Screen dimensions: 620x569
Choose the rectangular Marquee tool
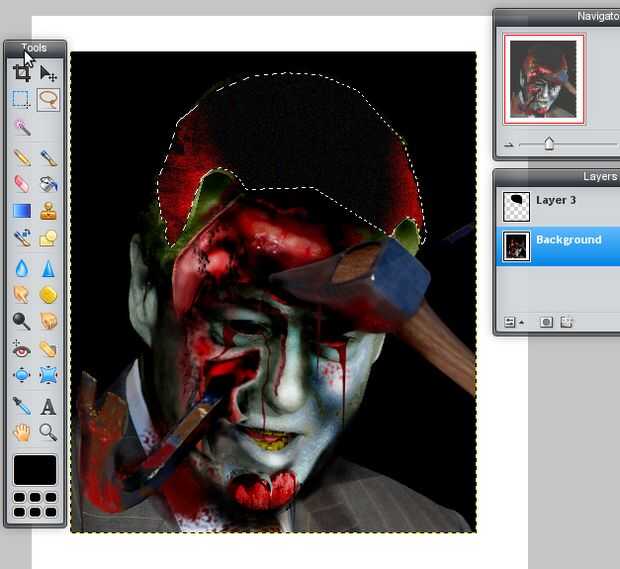[21, 99]
